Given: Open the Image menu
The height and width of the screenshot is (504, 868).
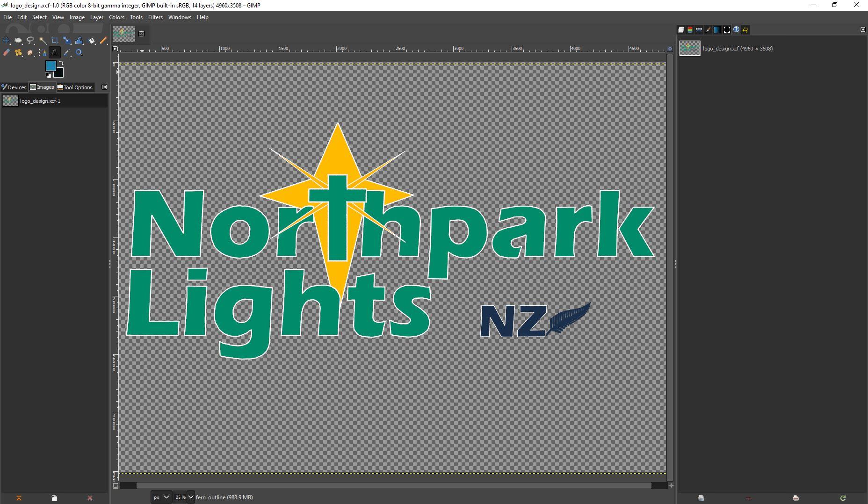Looking at the screenshot, I should coord(77,17).
